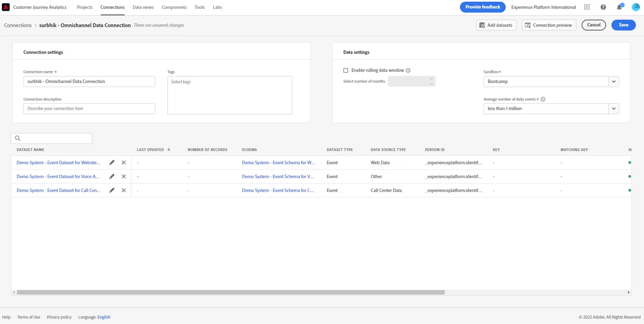Open the help question mark icon
The height and width of the screenshot is (324, 644).
click(603, 7)
